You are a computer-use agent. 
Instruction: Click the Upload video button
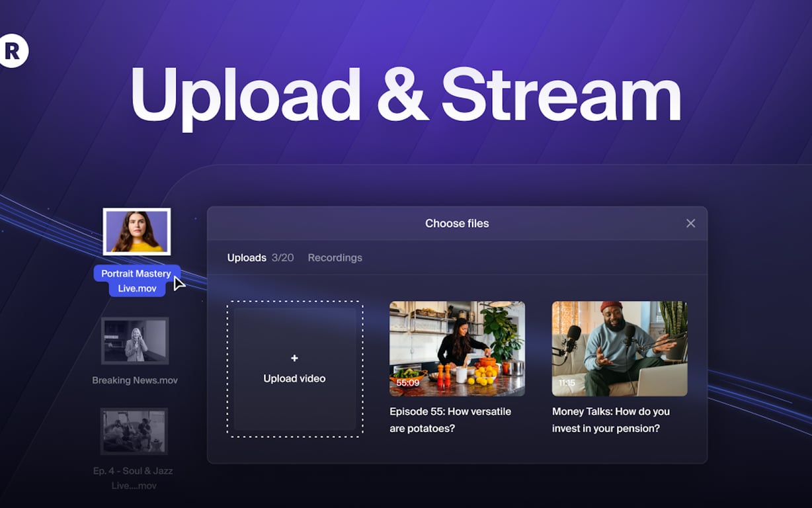[x=294, y=369]
